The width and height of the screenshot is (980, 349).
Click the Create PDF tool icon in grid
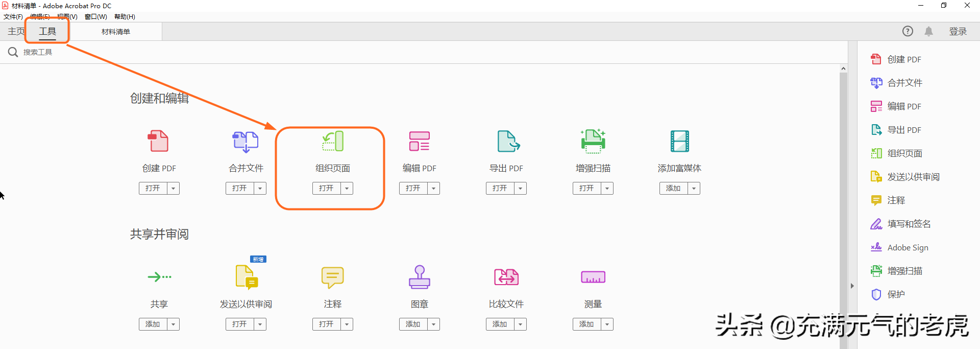158,141
